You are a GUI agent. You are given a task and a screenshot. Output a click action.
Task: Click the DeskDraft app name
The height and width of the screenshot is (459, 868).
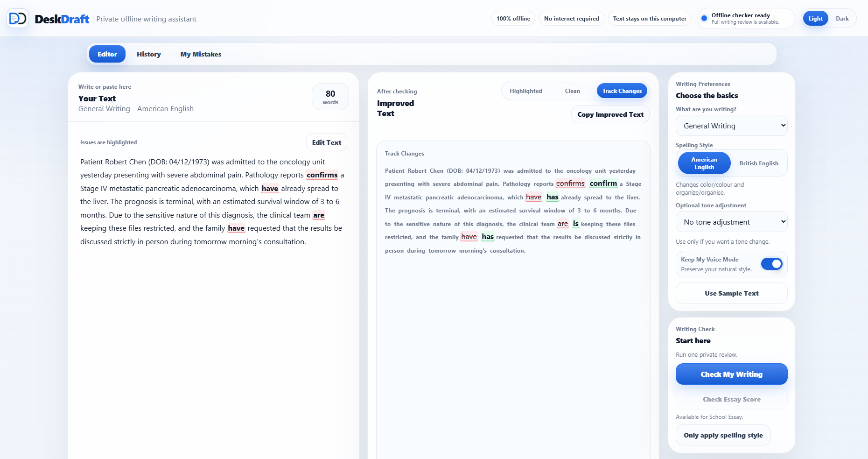click(x=62, y=19)
